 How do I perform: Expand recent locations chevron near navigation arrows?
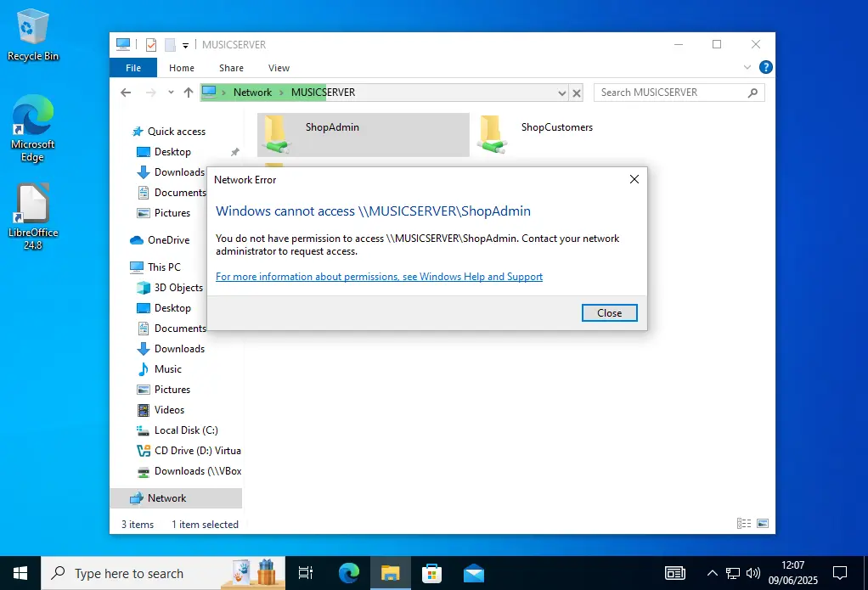(171, 92)
